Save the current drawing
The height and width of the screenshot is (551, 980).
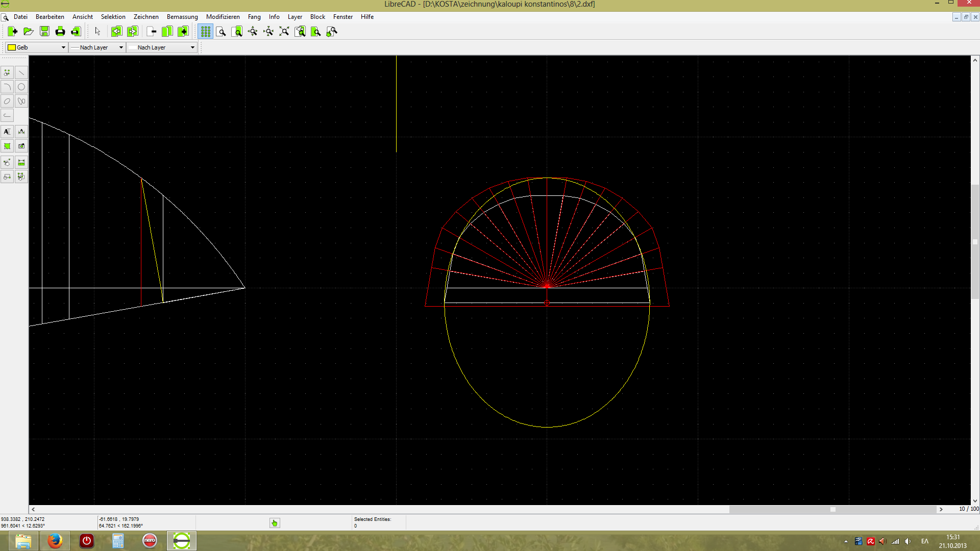pyautogui.click(x=44, y=32)
